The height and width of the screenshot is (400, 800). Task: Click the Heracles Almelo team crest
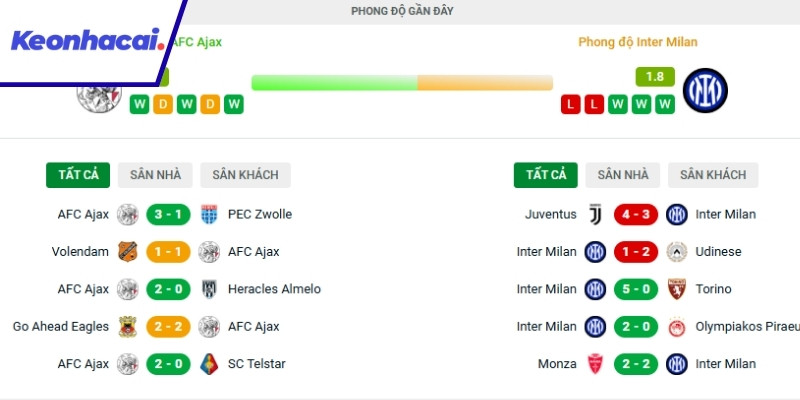click(x=210, y=289)
